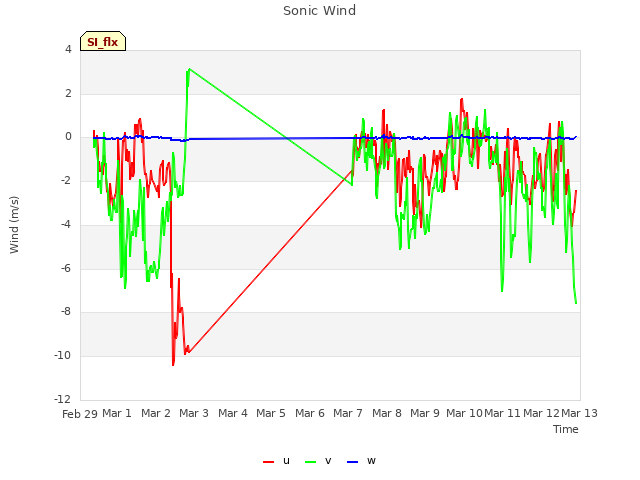Click the Time x-axis title
Viewport: 640px width, 480px height.
pos(566,429)
